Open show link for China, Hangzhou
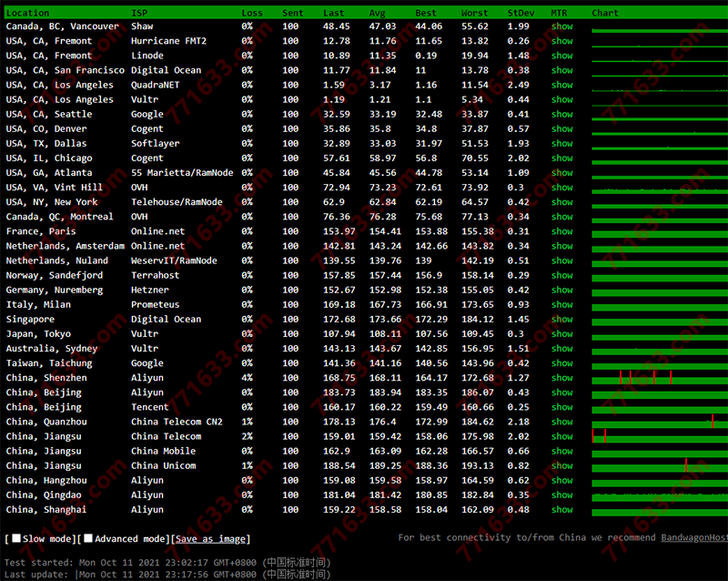The image size is (728, 581). [561, 480]
